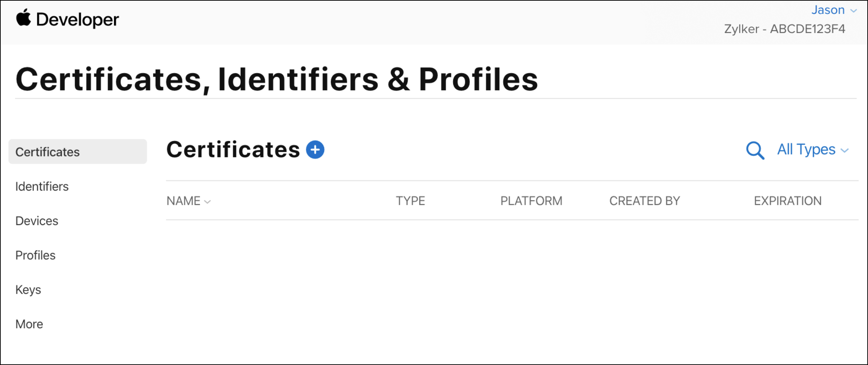868x365 pixels.
Task: Click the Developer home link
Action: [x=77, y=20]
